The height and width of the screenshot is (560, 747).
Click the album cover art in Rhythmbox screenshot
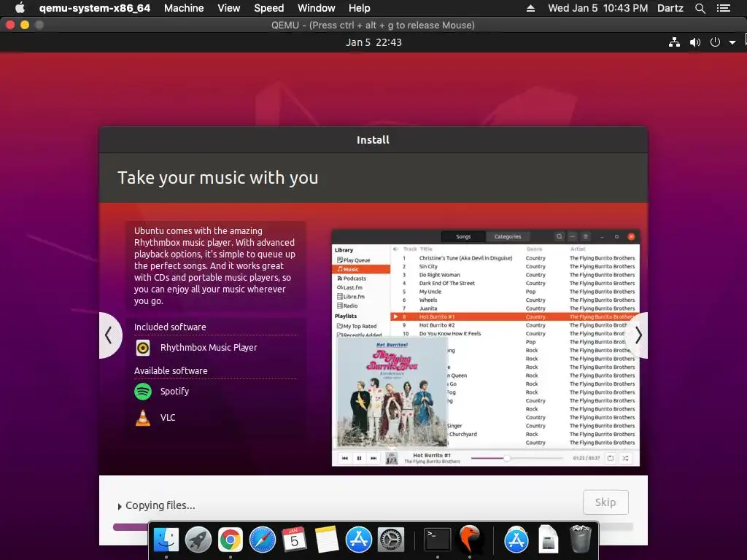pos(392,392)
